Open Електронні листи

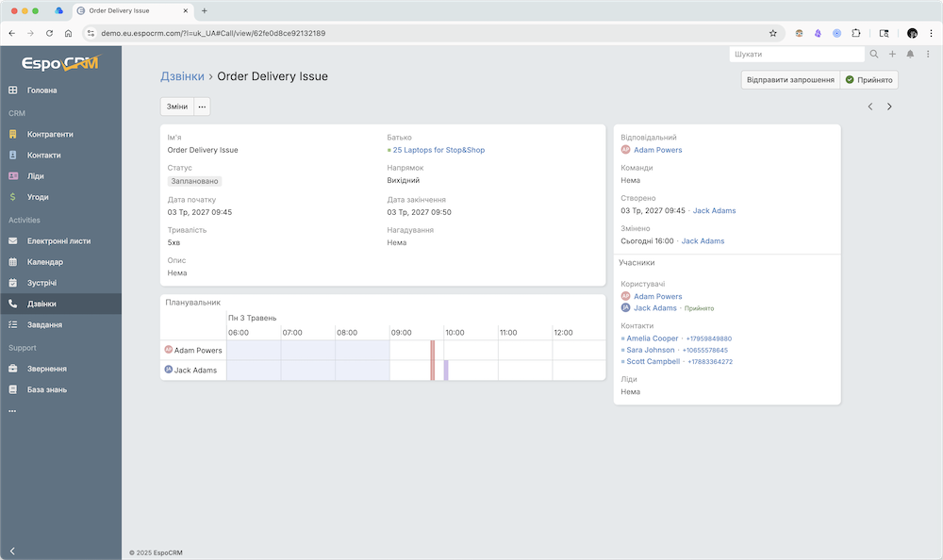tap(60, 241)
